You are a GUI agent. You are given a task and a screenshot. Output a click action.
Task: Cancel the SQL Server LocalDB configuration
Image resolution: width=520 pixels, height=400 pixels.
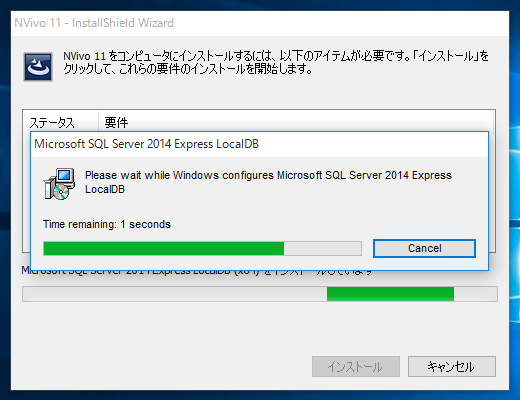tap(424, 248)
